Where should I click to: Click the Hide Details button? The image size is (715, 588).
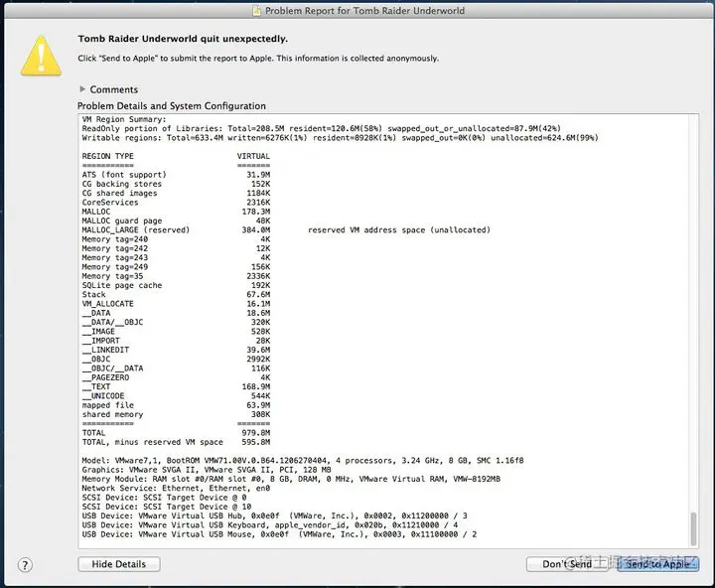pos(119,564)
